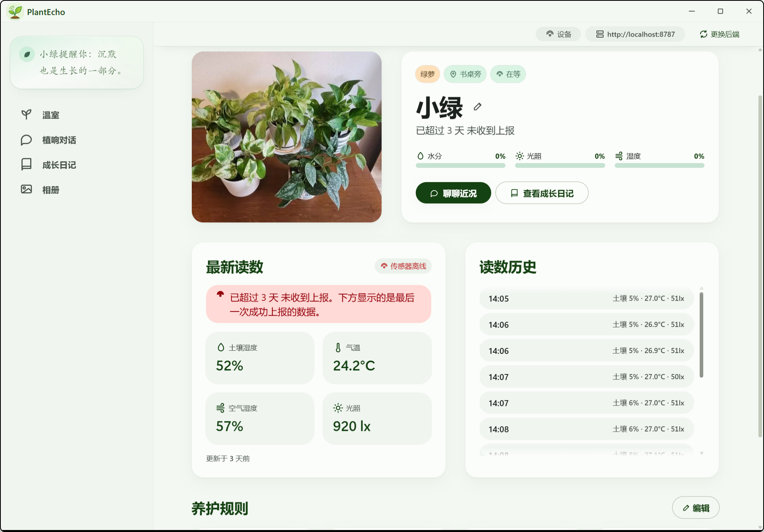Click the 水分 progress bar
This screenshot has height=532, width=764.
pos(461,165)
